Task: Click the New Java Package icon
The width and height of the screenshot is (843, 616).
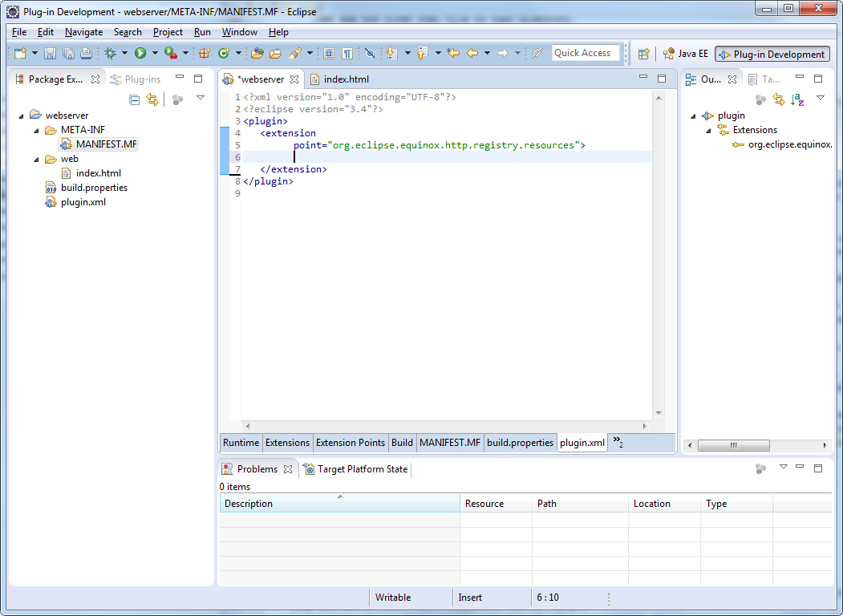Action: (205, 53)
